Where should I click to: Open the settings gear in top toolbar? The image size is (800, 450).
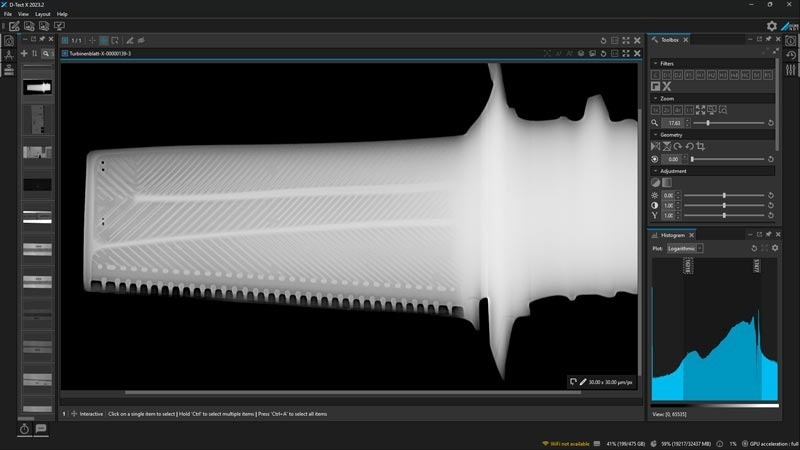coord(771,26)
